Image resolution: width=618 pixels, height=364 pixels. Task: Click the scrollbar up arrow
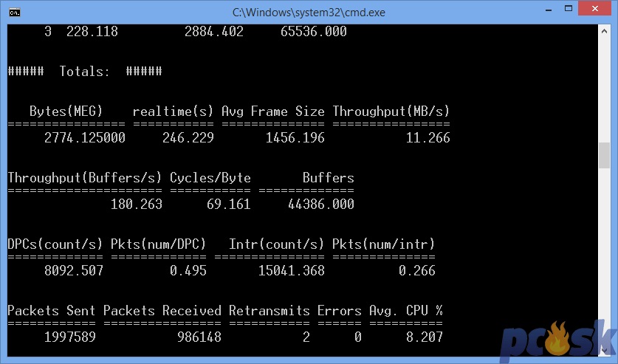click(604, 31)
